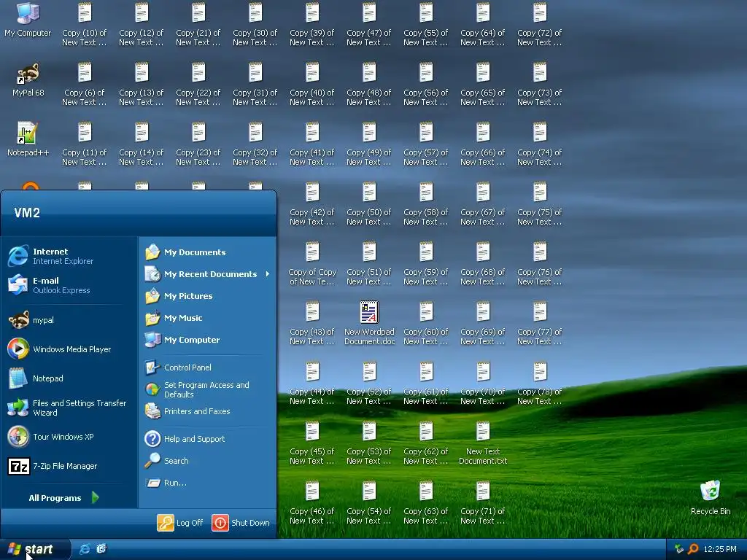Launch Internet Explorer from Quick Launch

tap(85, 548)
